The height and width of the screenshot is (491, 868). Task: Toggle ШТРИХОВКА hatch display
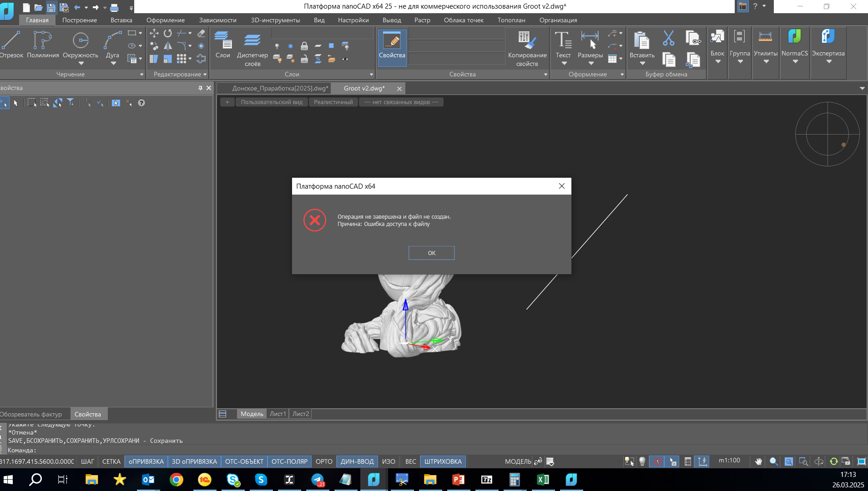443,461
